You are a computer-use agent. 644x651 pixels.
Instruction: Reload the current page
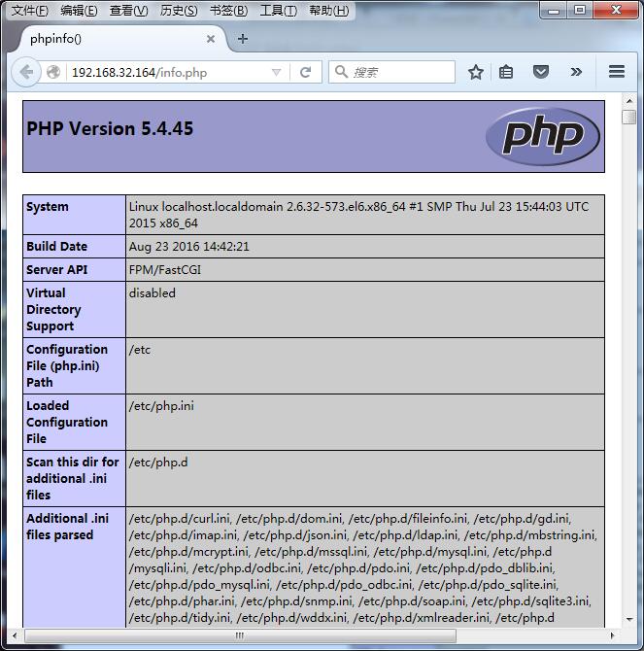305,72
